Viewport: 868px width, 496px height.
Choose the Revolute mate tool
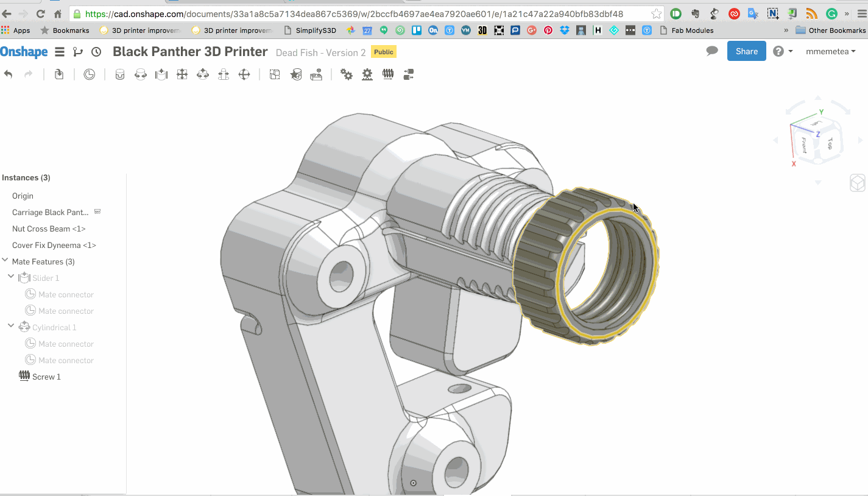(x=141, y=74)
